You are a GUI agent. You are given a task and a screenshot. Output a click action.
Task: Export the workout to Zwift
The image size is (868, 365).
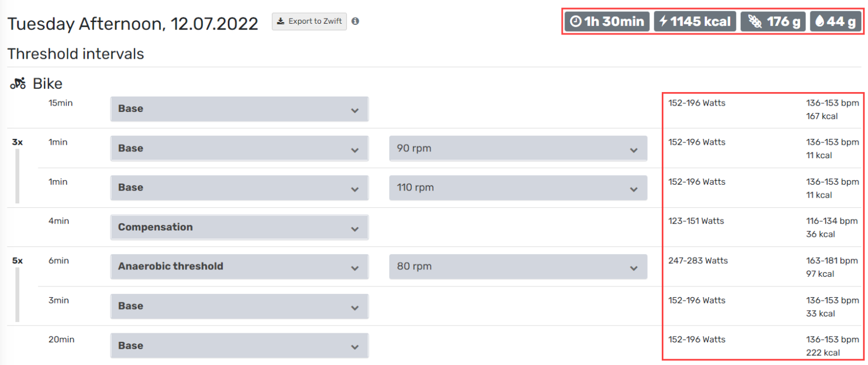tap(309, 21)
